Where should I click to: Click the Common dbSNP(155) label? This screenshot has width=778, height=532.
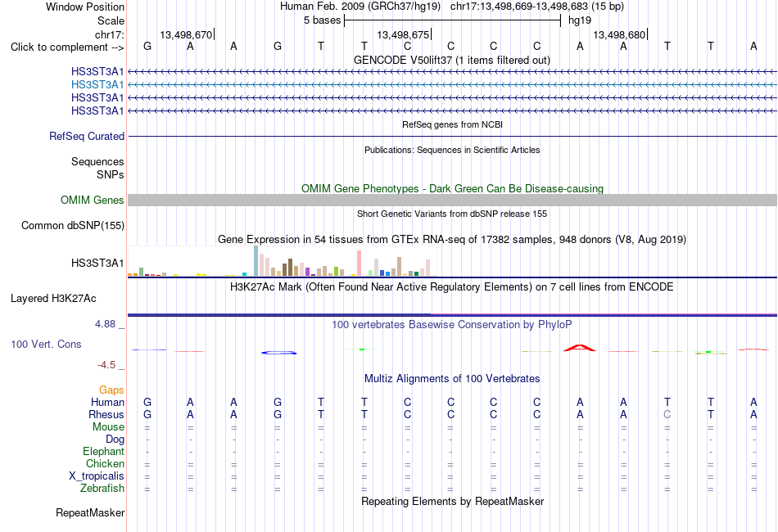[x=73, y=226]
